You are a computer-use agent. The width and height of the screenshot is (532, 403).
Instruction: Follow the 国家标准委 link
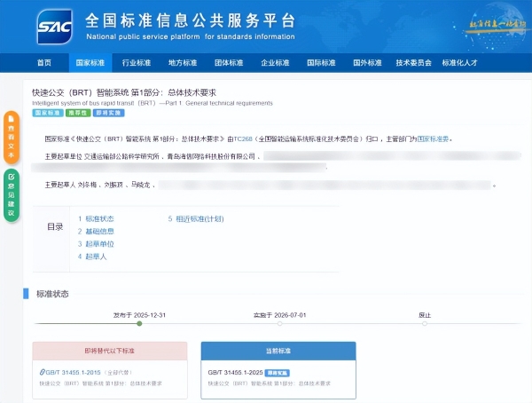(x=433, y=139)
